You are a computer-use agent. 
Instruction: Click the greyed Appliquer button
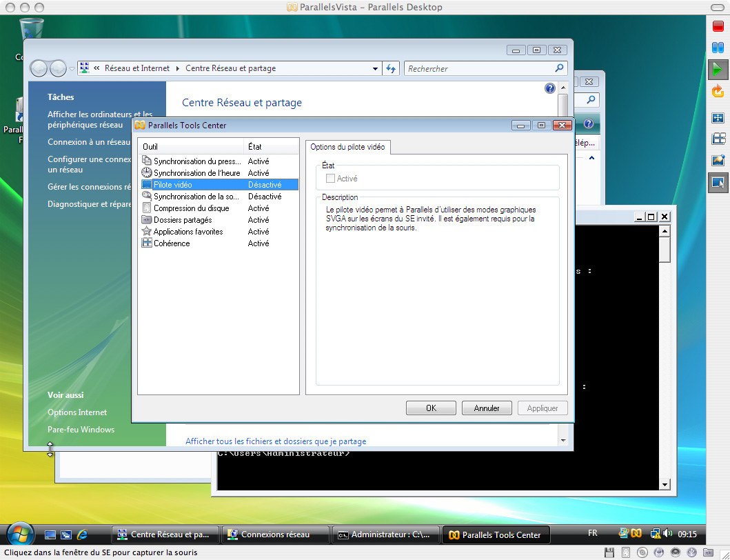pos(543,408)
